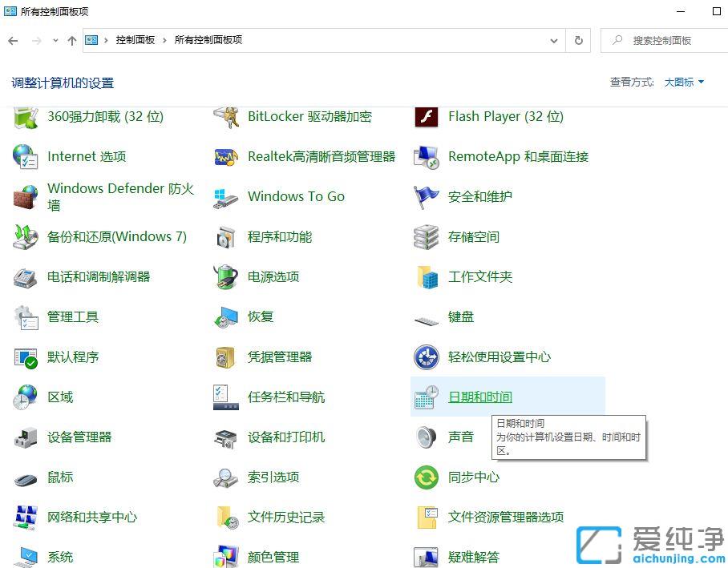Click the control panel address bar icon
728x568 pixels.
tap(91, 40)
